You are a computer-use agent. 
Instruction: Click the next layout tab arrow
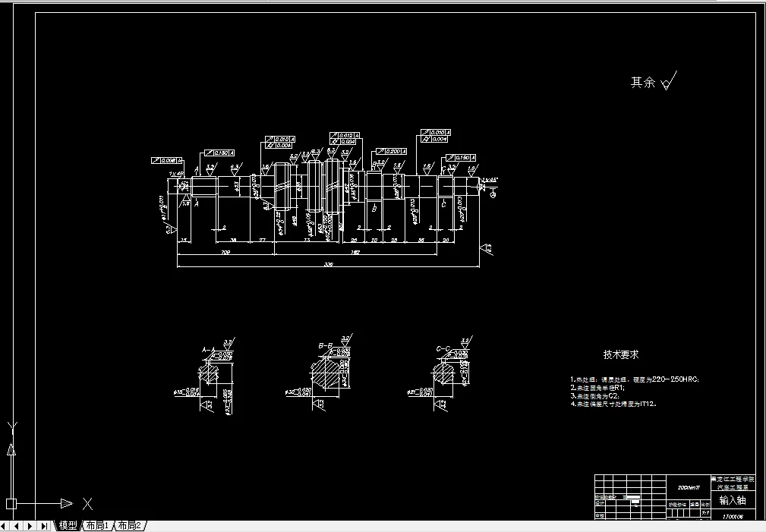coord(30,526)
